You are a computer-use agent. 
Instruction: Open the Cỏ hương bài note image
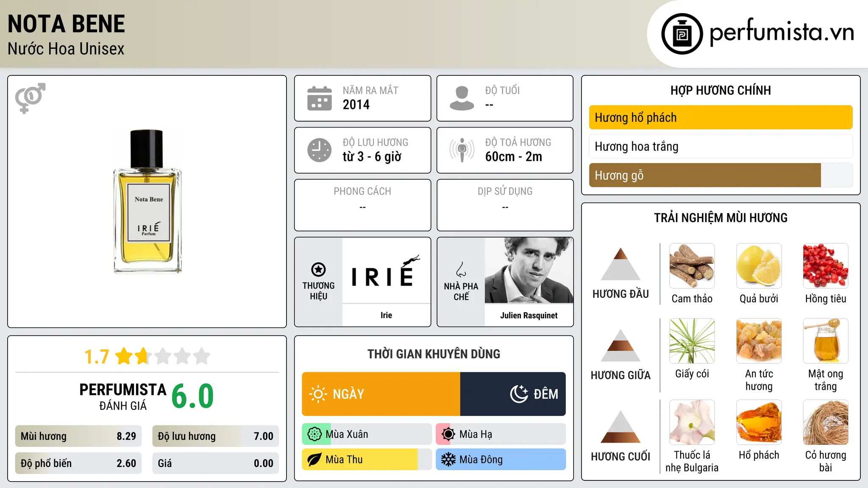(826, 422)
